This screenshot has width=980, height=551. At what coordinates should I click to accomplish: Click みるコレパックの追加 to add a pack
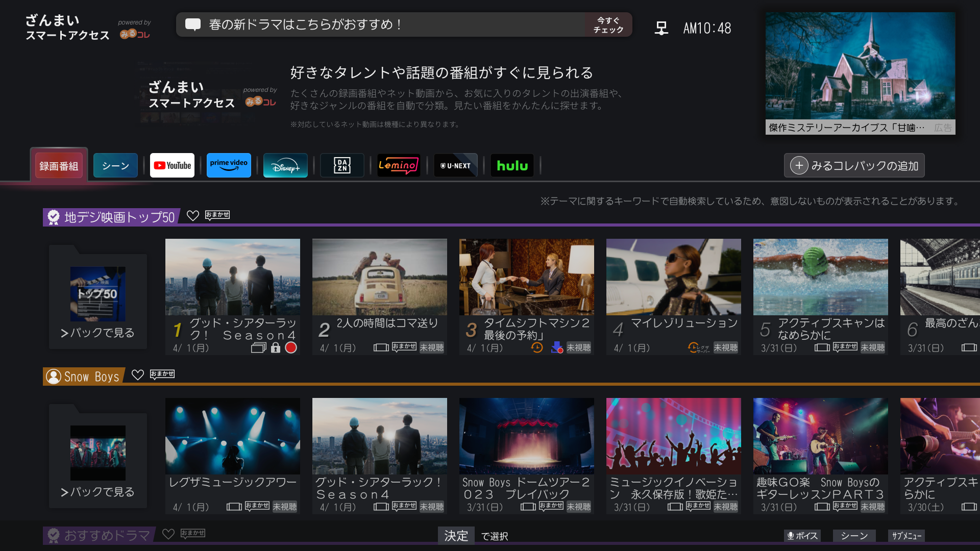[854, 165]
